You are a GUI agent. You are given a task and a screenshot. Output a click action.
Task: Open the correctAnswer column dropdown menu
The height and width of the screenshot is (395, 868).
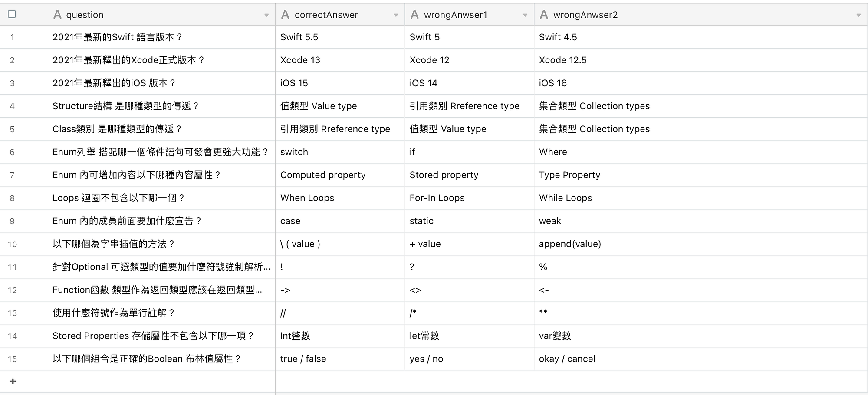click(x=396, y=15)
